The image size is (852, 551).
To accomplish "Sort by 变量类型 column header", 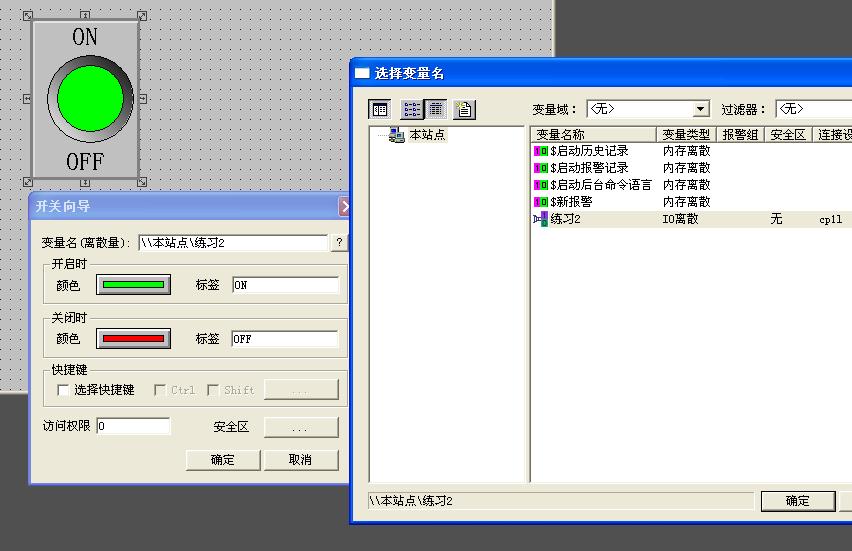I will point(686,134).
